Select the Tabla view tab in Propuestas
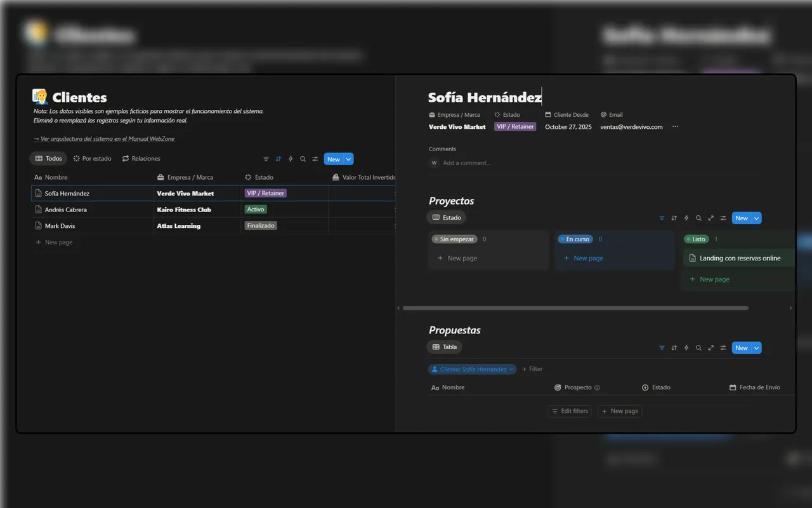Screen dimensions: 812x508 tap(445, 347)
